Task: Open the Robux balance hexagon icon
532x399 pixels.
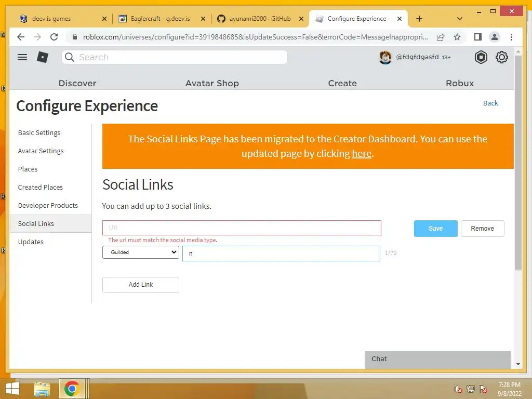Action: coord(481,57)
